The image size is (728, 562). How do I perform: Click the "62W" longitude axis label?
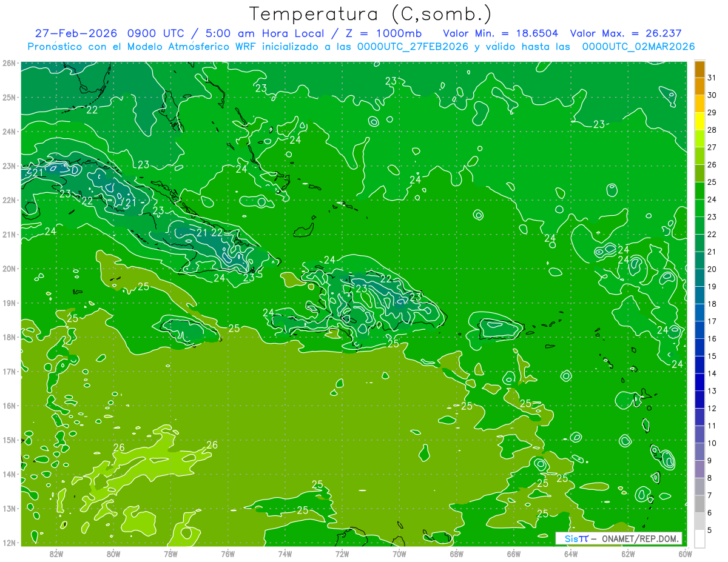tap(628, 554)
